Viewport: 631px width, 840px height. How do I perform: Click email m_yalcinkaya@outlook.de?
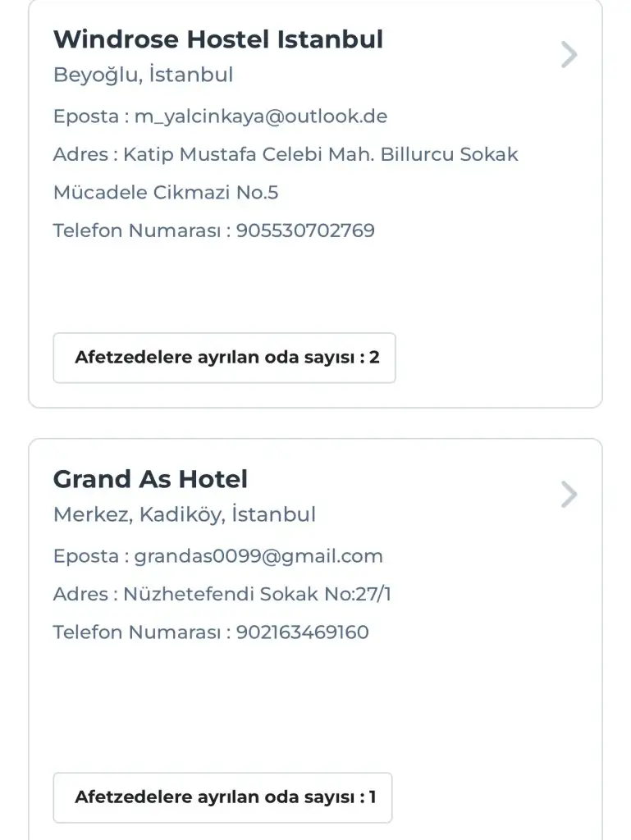click(260, 116)
